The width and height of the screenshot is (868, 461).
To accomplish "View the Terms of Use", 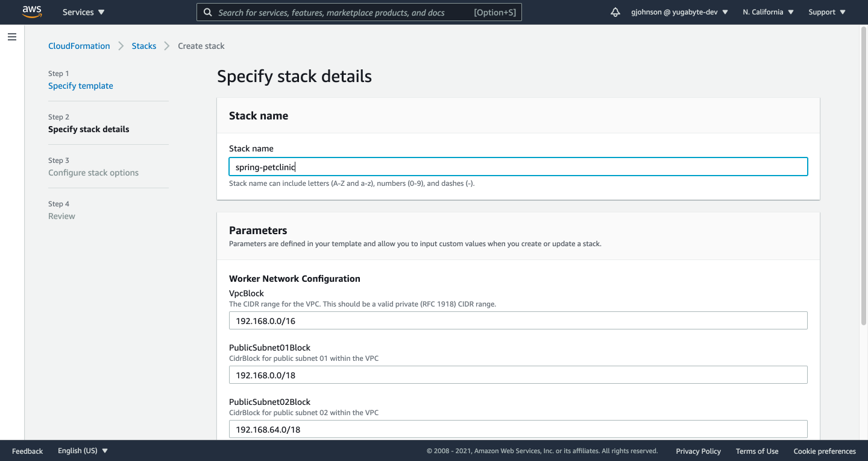I will click(x=757, y=451).
